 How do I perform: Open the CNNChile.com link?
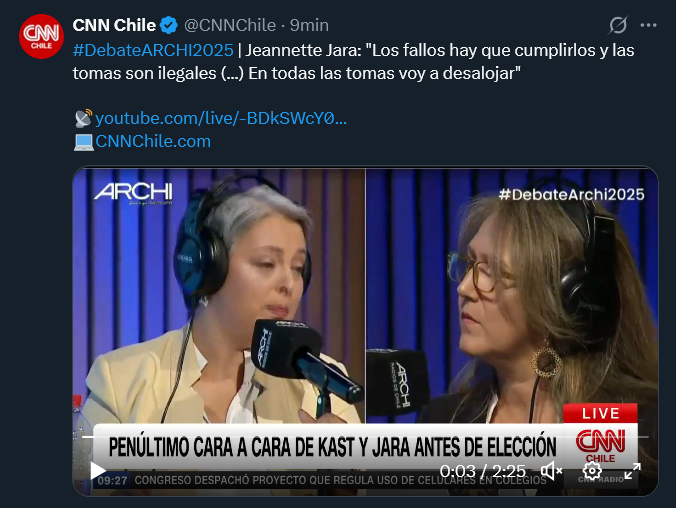153,141
